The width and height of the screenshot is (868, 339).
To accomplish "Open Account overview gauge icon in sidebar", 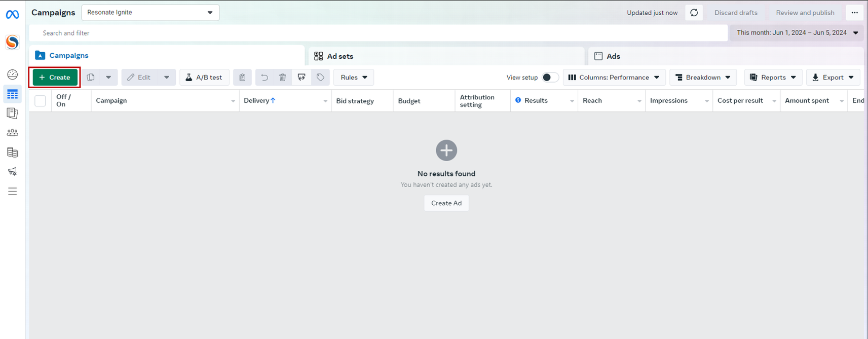I will (x=12, y=74).
